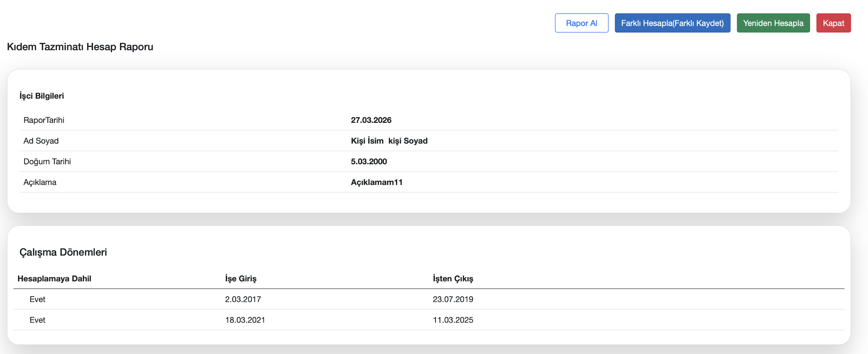Click the Çalışma Dönemleri section heading
Viewport: 868px width, 354px height.
[63, 252]
